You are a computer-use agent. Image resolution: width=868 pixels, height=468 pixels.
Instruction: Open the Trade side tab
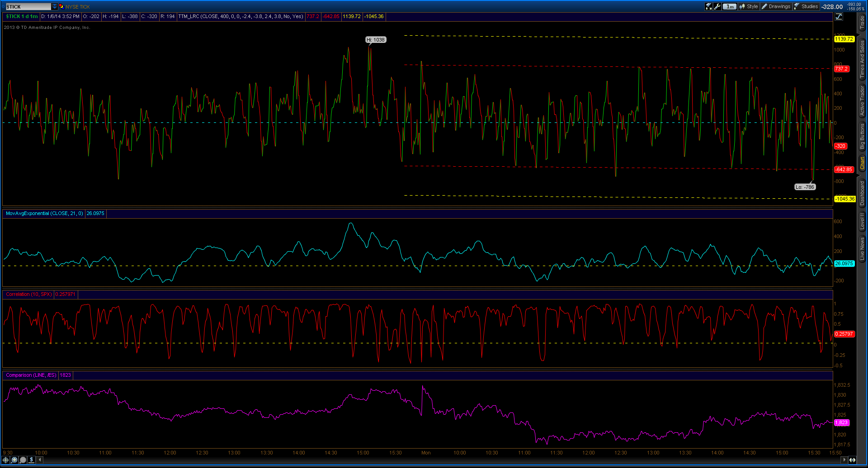tap(862, 23)
